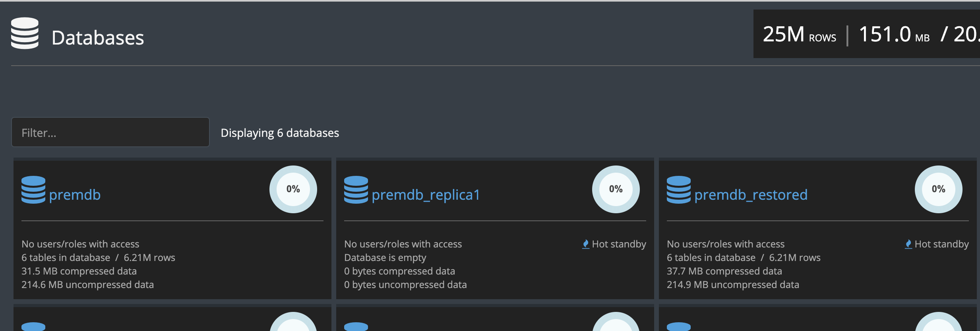Screen dimensions: 980x331
Task: Open the premdb_restored database link
Action: point(751,195)
